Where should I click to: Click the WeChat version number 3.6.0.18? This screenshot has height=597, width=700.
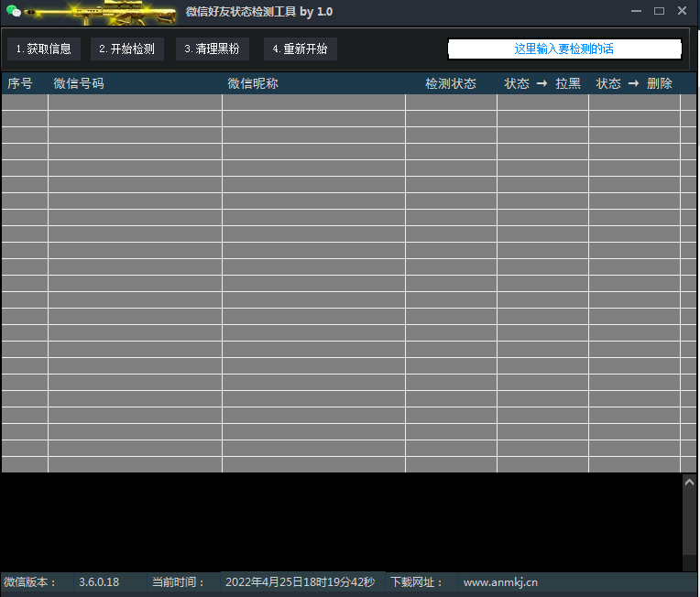(x=99, y=582)
